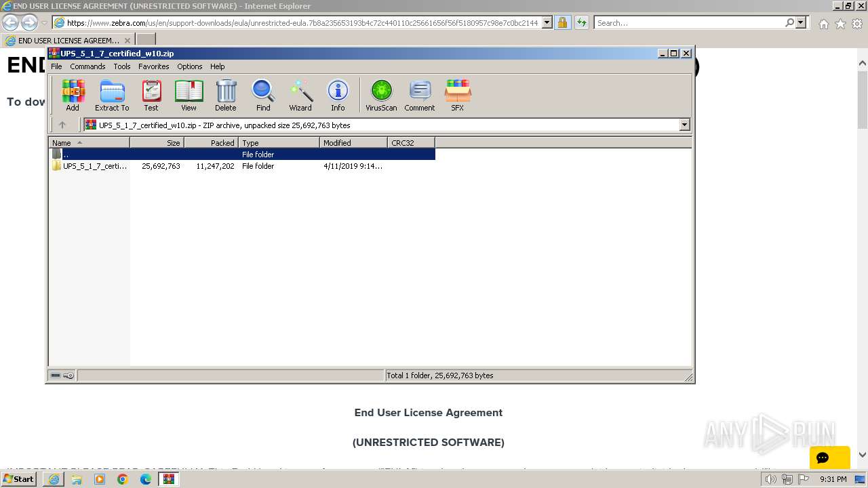Sort file list by Modified column
The height and width of the screenshot is (488, 868).
[353, 142]
